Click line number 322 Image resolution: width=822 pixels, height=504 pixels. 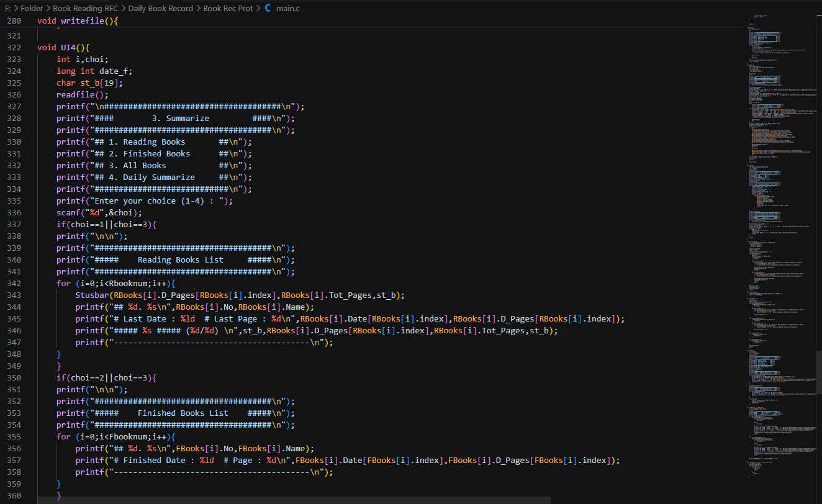tap(14, 48)
